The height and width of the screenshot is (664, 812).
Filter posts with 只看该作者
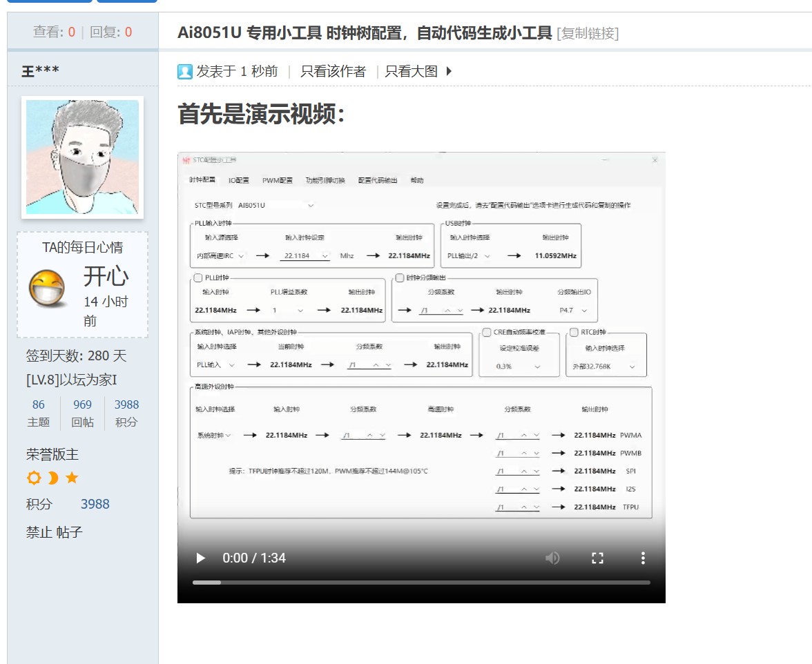[x=333, y=71]
